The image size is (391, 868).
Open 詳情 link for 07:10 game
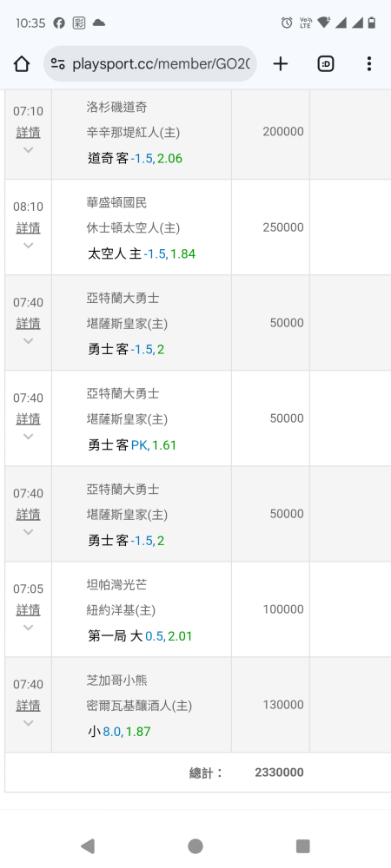pos(29,133)
